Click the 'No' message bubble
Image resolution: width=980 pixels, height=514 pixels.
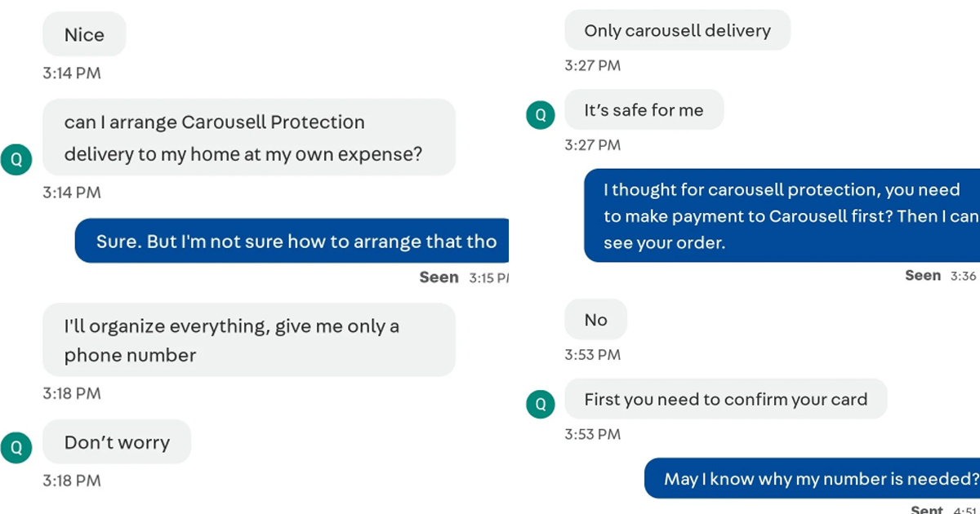coord(595,319)
